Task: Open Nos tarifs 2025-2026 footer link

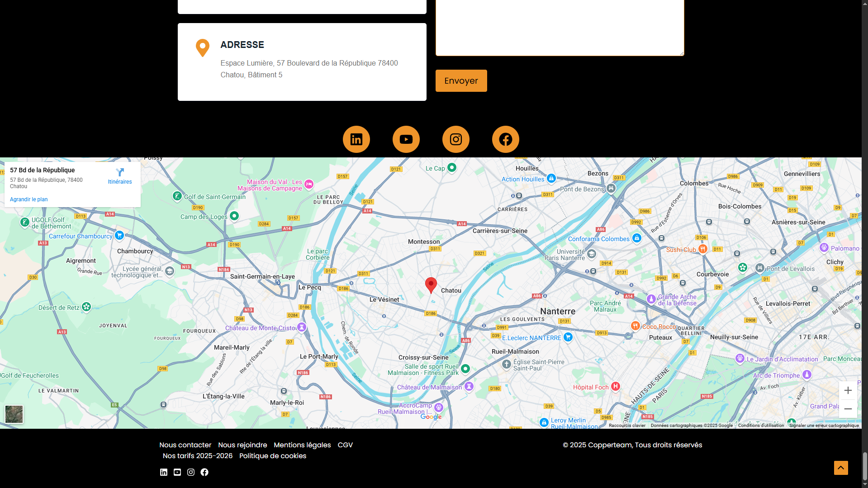Action: point(198,456)
